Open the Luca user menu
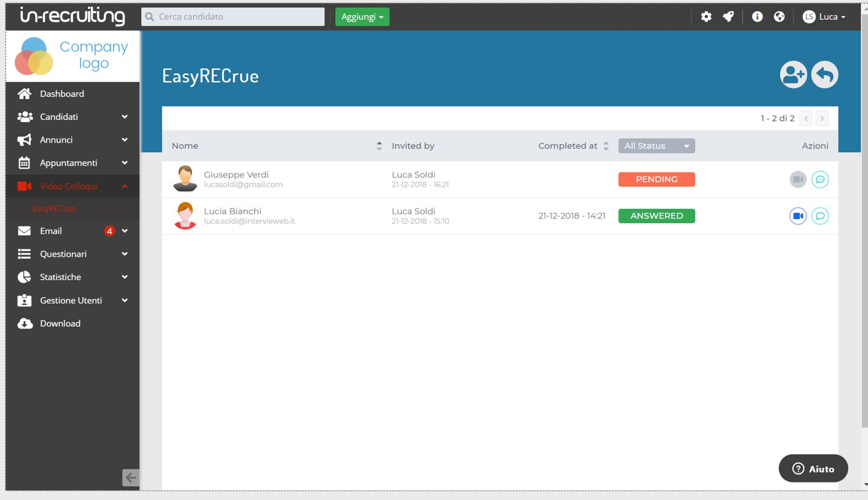The width and height of the screenshot is (868, 500). click(x=824, y=17)
